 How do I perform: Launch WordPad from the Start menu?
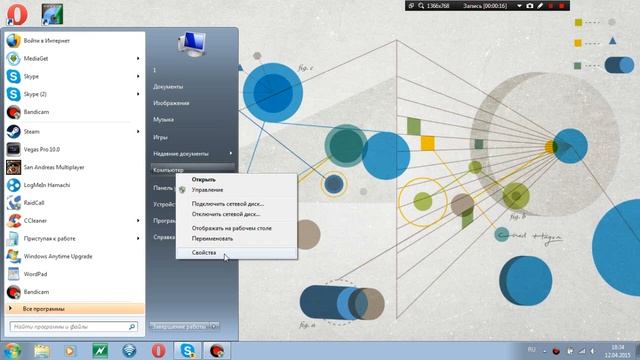(74, 274)
